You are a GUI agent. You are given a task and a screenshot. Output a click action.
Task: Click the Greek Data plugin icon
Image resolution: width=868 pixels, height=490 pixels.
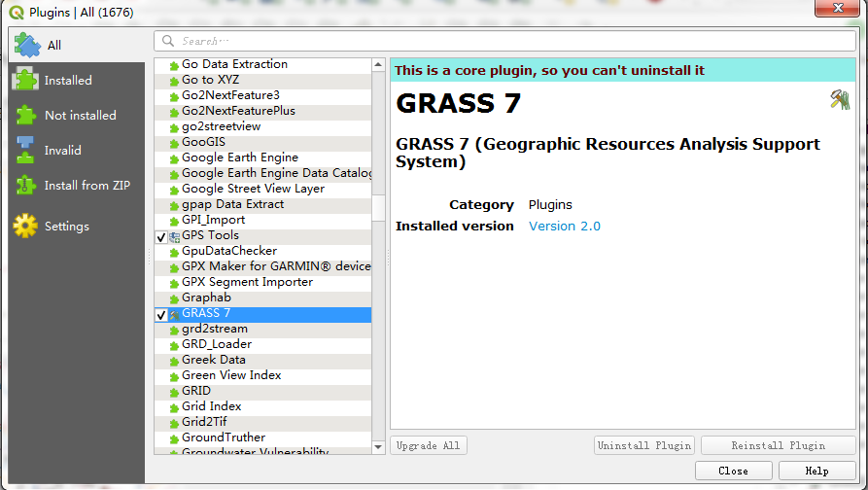(x=174, y=362)
